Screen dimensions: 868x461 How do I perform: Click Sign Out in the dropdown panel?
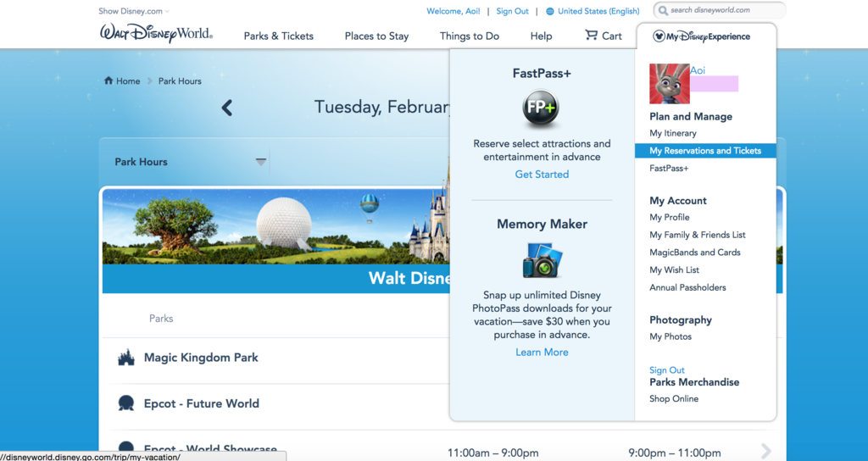pyautogui.click(x=667, y=370)
